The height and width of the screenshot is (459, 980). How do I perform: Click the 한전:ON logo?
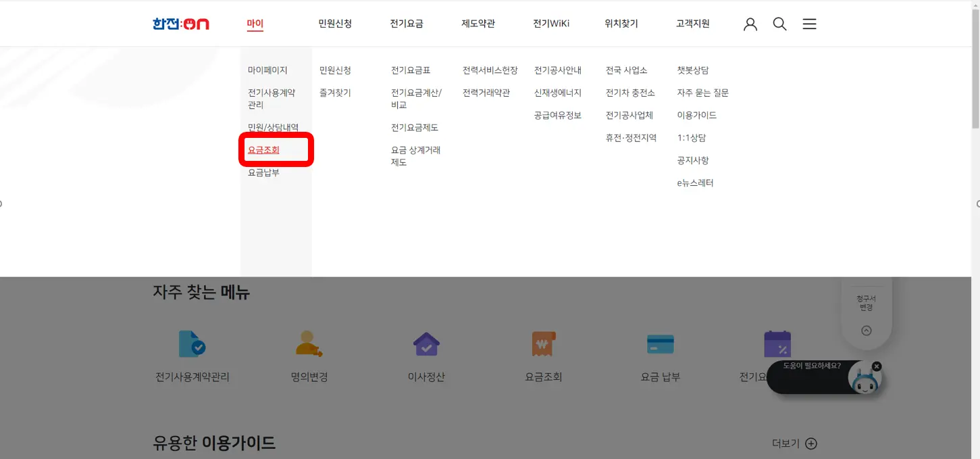tap(180, 23)
